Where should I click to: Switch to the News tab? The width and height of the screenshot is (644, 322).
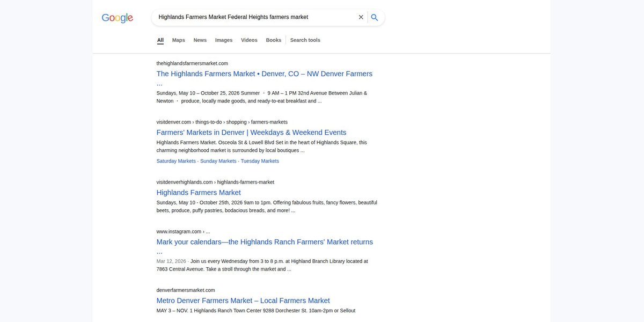tap(200, 40)
